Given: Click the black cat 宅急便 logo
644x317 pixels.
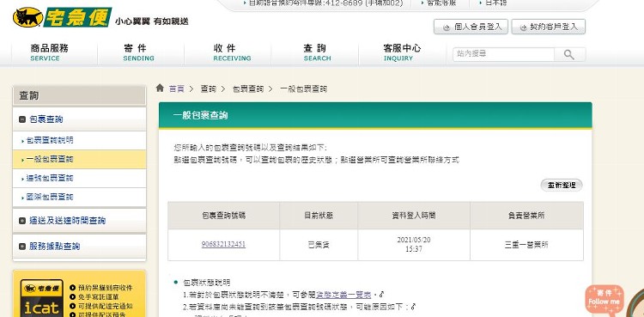Looking at the screenshot, I should click(x=63, y=17).
